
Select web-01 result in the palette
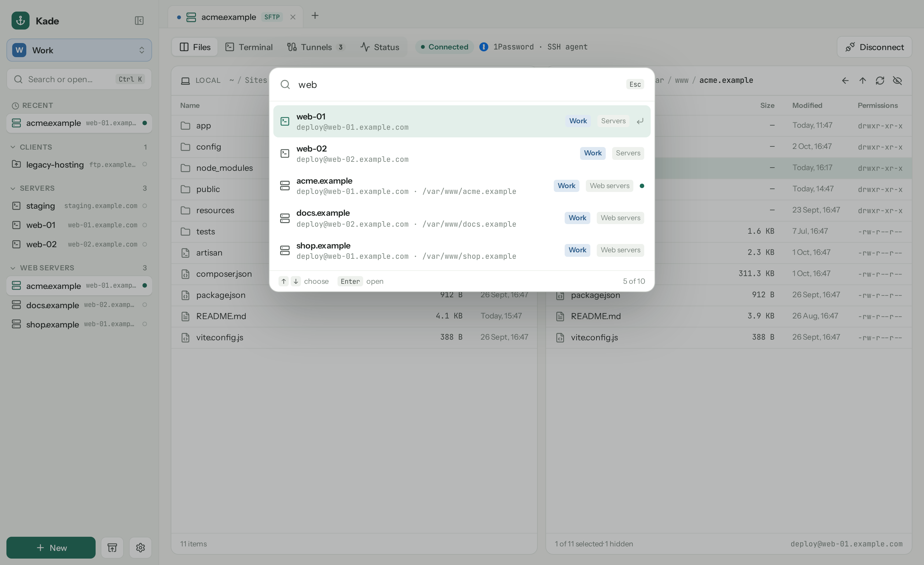(462, 121)
